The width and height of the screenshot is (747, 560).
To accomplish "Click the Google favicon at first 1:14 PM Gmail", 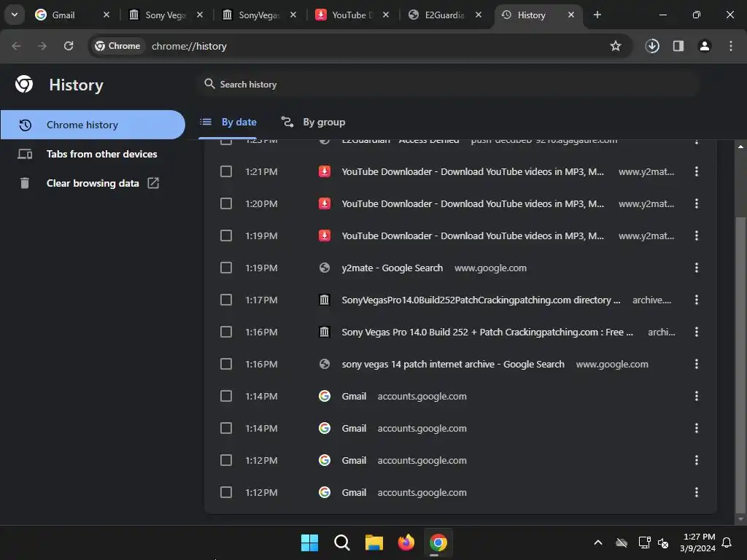I will pyautogui.click(x=325, y=396).
